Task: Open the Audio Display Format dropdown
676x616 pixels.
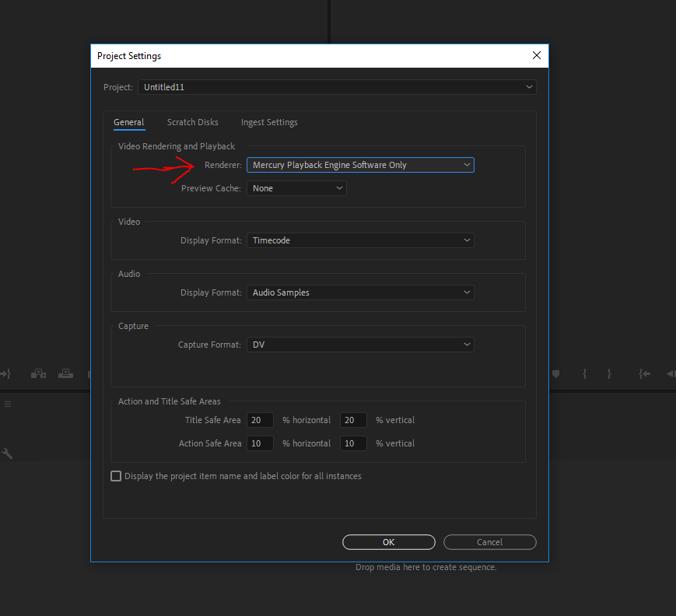Action: click(360, 292)
